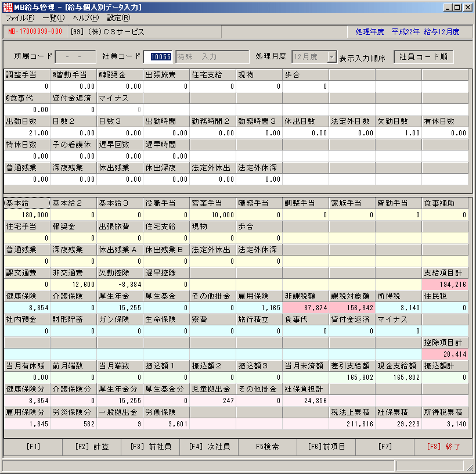Select the 基本給 value 180,000
Viewport: 476px width, 474px height.
point(27,215)
